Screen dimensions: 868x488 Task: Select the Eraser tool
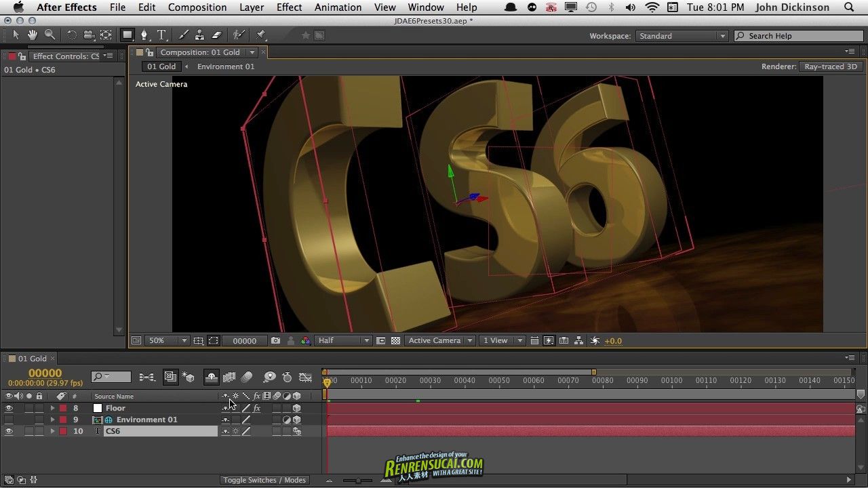pyautogui.click(x=216, y=35)
